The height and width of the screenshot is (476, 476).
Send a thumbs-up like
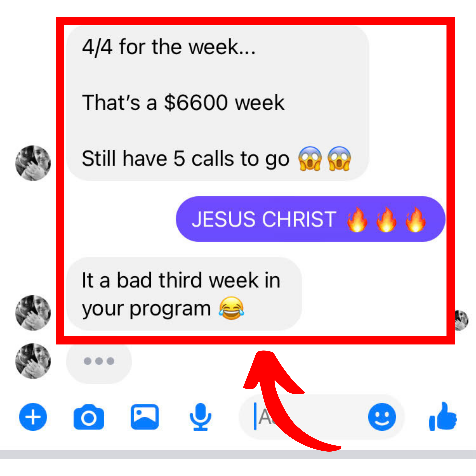443,416
